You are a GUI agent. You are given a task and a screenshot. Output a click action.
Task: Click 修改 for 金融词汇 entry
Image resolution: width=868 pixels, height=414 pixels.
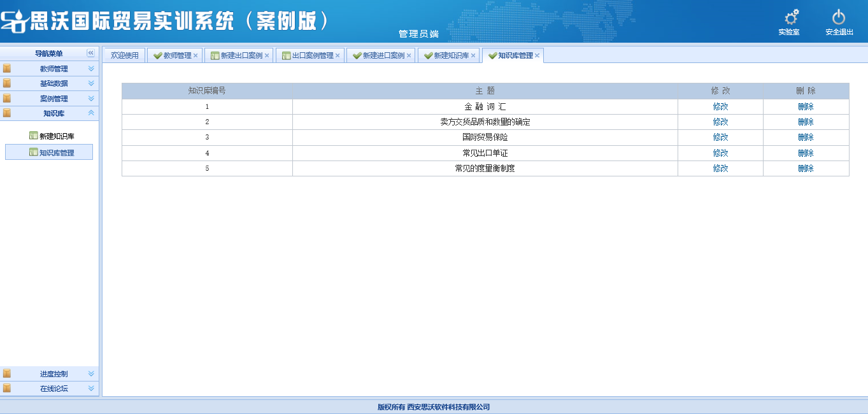(x=720, y=107)
